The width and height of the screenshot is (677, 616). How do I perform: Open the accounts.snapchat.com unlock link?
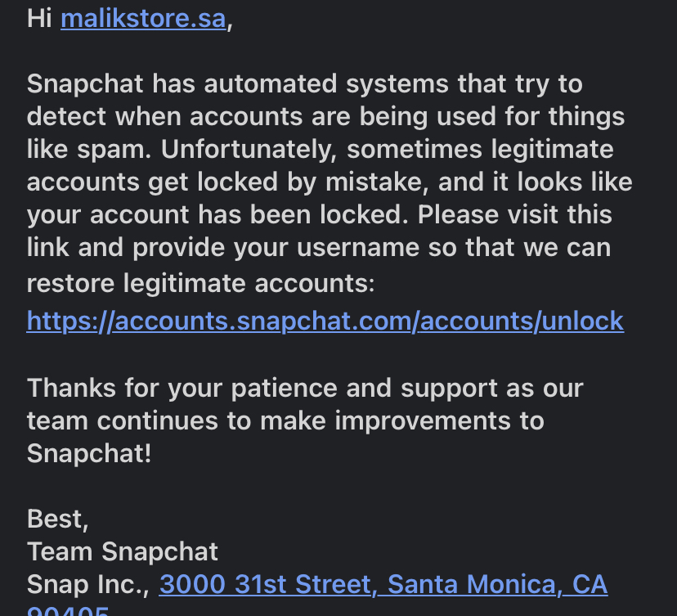[325, 321]
